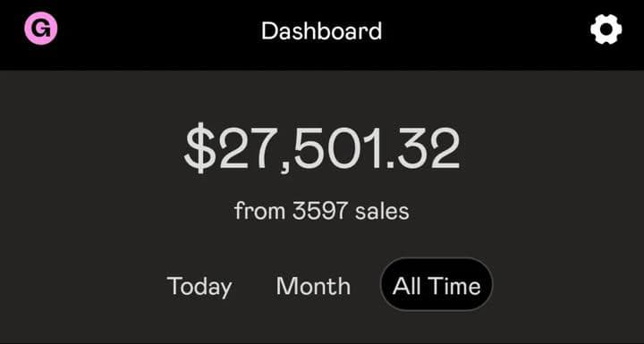Click the 'from 3597 sales' text
The height and width of the screenshot is (344, 644).
coord(322,211)
